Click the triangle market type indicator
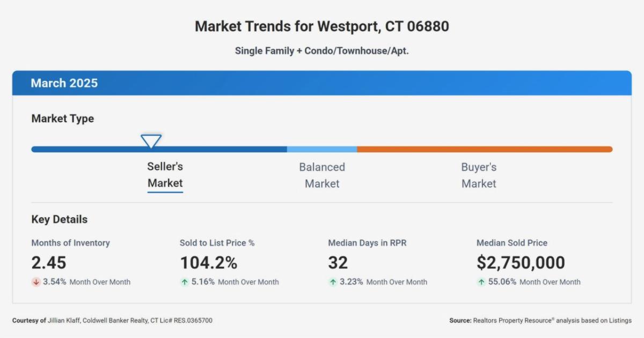The width and height of the screenshot is (644, 338). tap(151, 141)
